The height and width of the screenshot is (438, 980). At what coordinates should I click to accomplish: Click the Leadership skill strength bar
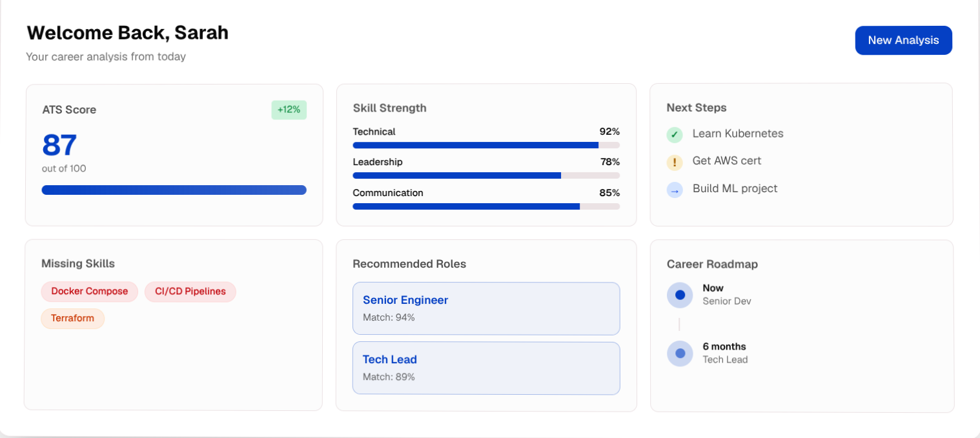click(x=486, y=175)
